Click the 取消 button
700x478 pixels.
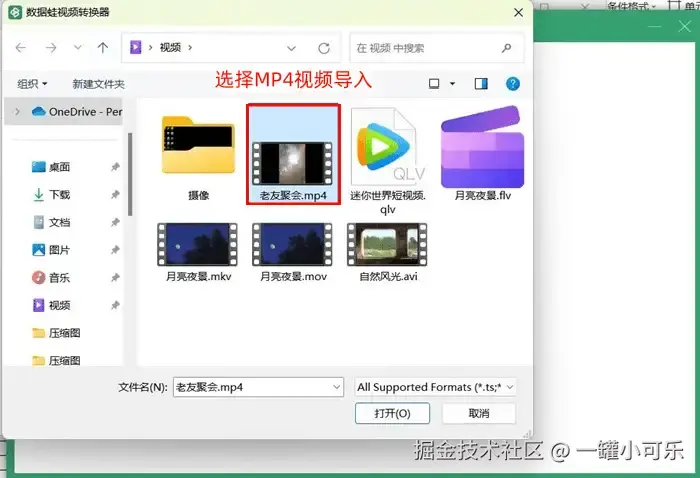[x=479, y=413]
